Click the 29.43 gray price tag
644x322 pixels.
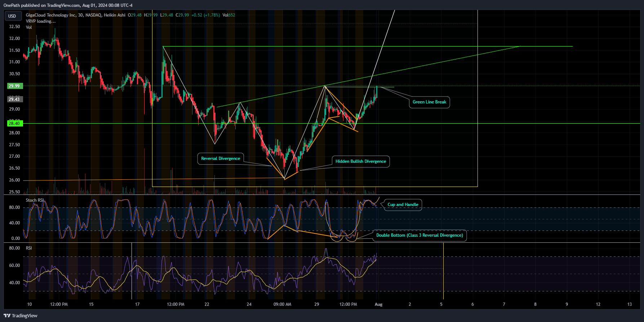click(14, 99)
